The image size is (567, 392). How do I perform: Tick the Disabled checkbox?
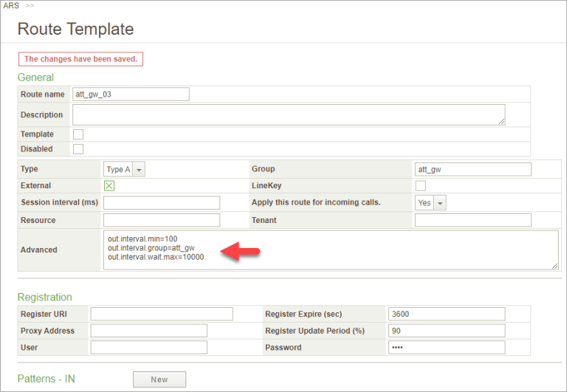[x=78, y=149]
